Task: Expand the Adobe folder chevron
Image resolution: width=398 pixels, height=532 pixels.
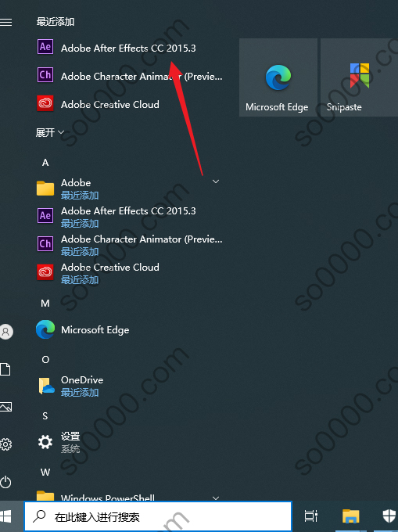Action: pyautogui.click(x=216, y=182)
